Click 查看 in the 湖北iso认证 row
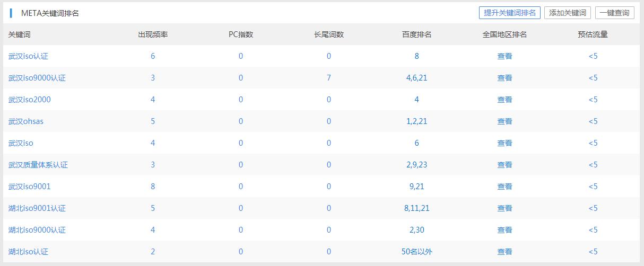Image resolution: width=644 pixels, height=266 pixels. tap(504, 252)
